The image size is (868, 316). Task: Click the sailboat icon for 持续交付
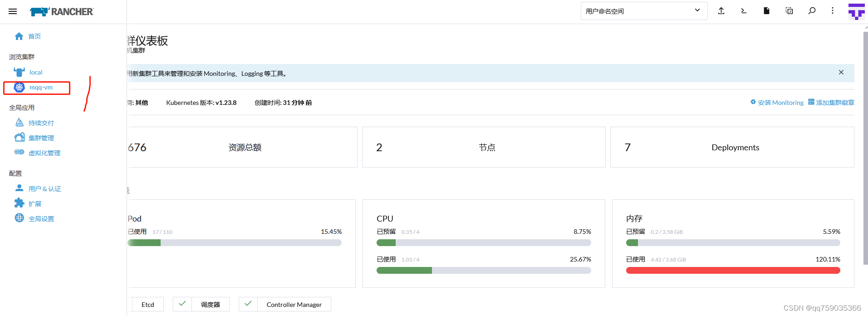(19, 122)
